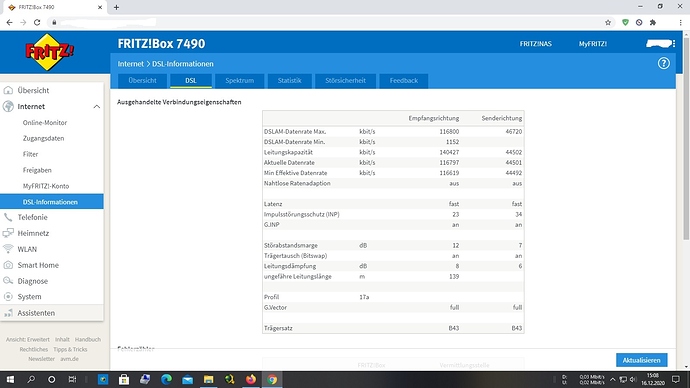Open the Telefonie phone icon entry
The height and width of the screenshot is (388, 690).
pyautogui.click(x=8, y=217)
